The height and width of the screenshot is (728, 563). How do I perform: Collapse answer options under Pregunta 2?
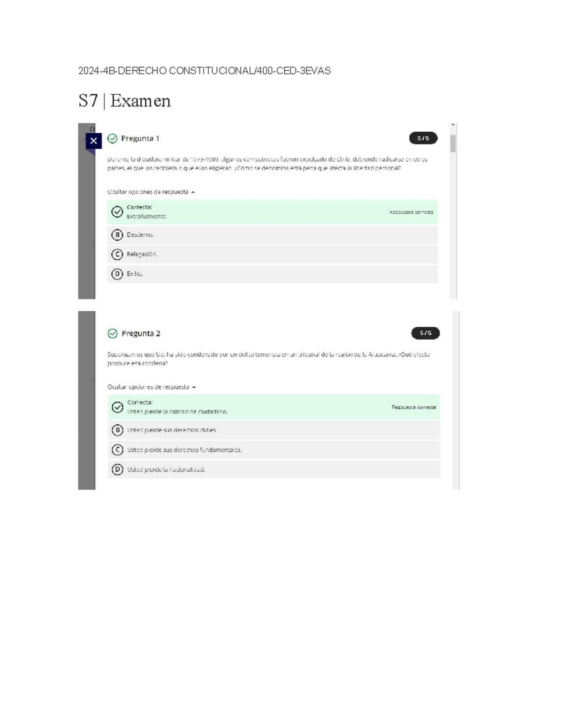point(151,387)
